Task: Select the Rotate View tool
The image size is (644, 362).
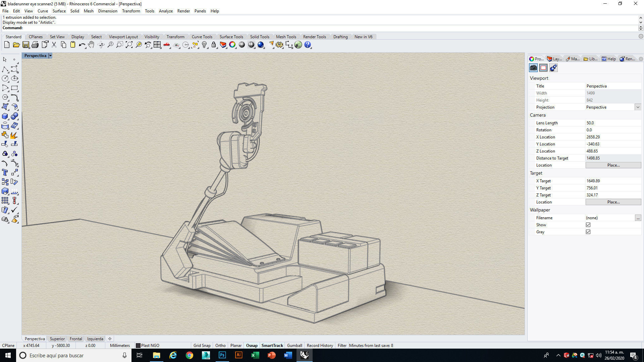Action: pos(101,45)
